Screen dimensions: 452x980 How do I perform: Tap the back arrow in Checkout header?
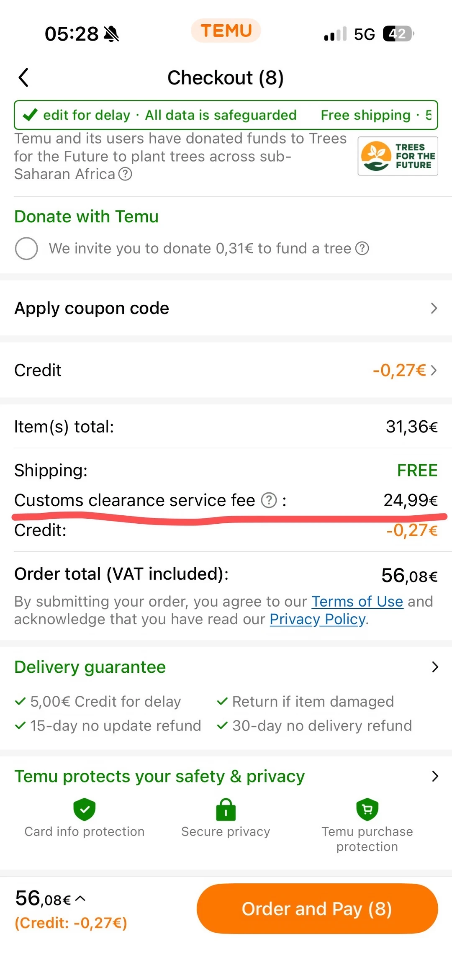tap(24, 77)
